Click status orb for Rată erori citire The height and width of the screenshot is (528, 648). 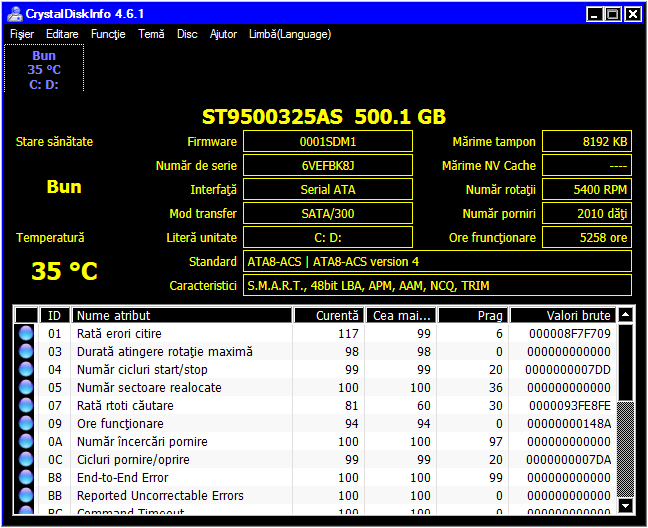tap(26, 333)
